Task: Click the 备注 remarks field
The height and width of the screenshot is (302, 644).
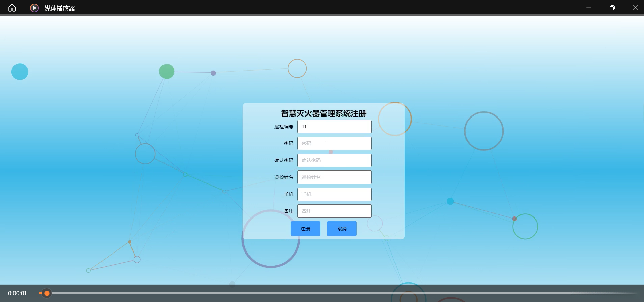Action: click(x=334, y=211)
